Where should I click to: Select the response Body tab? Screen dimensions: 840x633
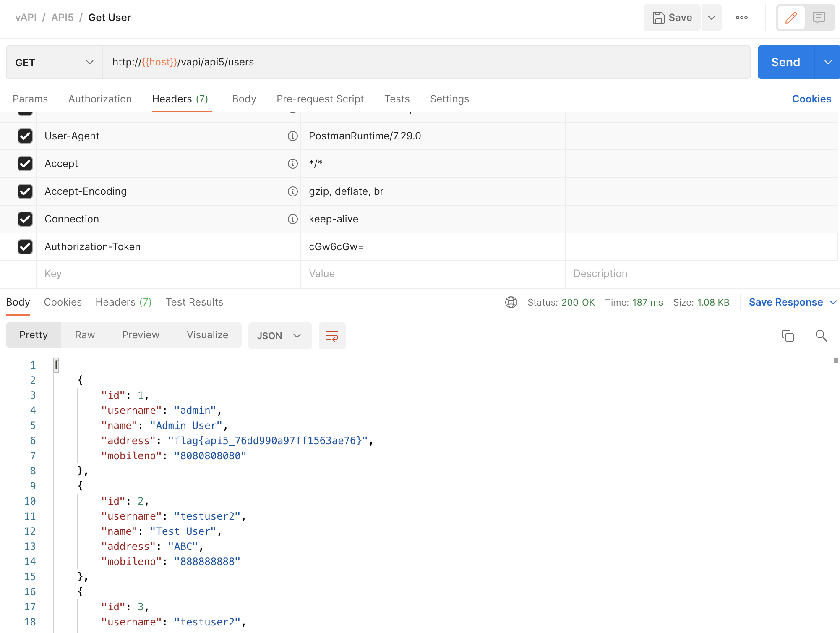(18, 302)
